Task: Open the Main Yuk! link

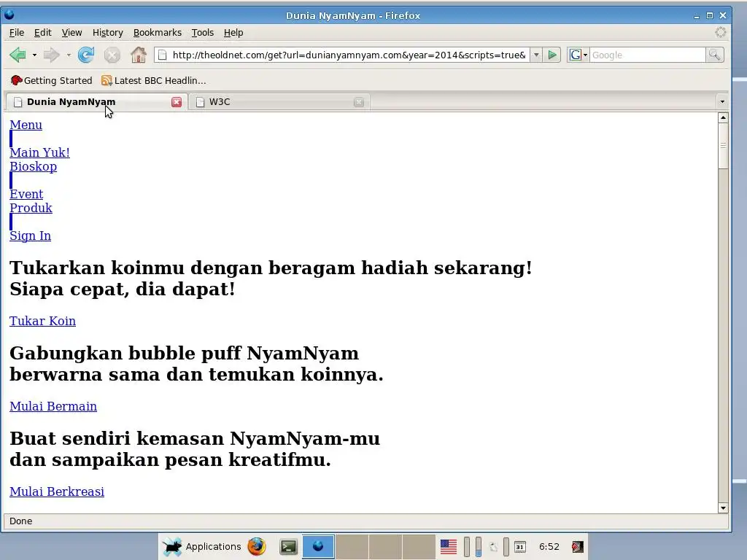Action: pyautogui.click(x=39, y=152)
